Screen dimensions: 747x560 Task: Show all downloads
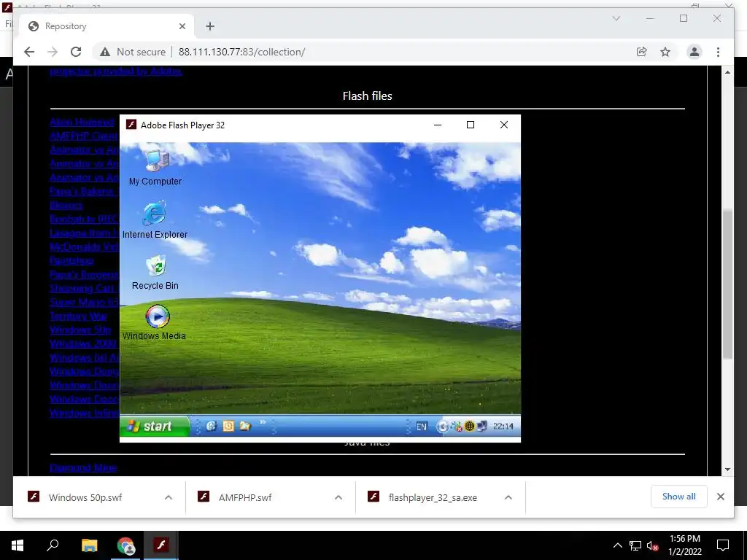(679, 497)
